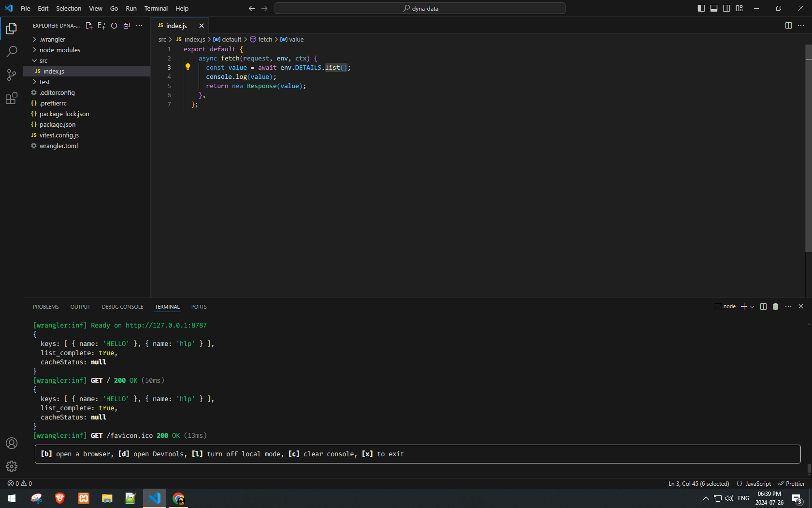The width and height of the screenshot is (812, 508).
Task: Toggle the bottom panel visibility
Action: point(713,8)
